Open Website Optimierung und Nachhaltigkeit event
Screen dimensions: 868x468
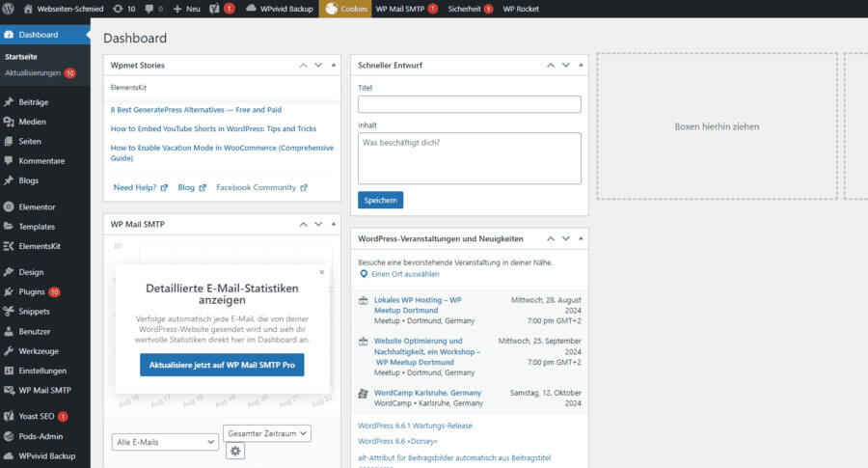coord(427,351)
